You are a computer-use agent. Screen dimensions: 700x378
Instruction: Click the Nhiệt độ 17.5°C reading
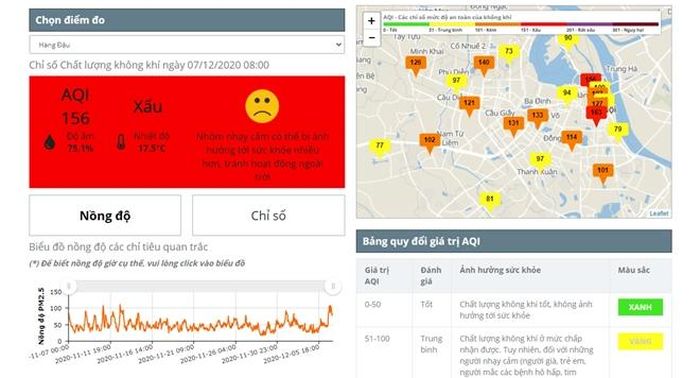151,142
